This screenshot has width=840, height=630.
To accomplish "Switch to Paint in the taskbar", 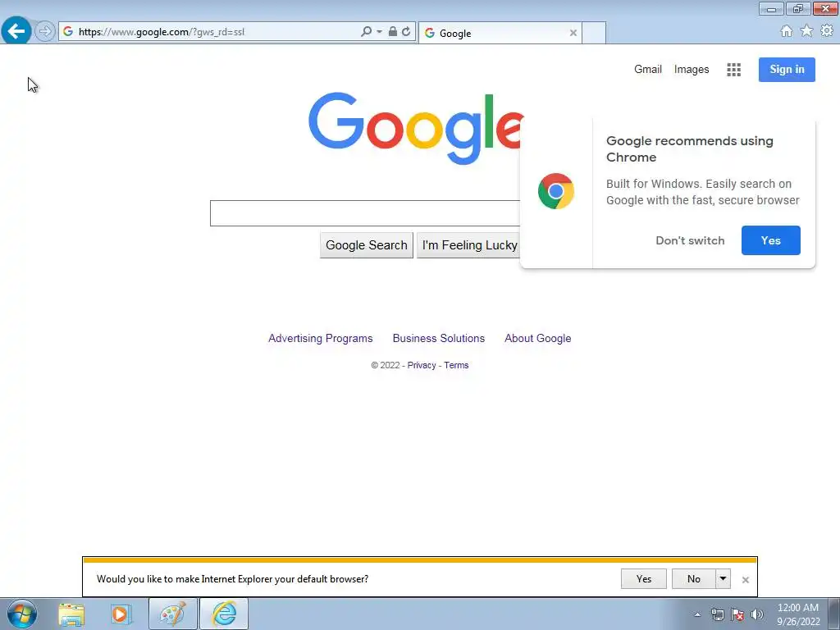I will click(x=173, y=614).
